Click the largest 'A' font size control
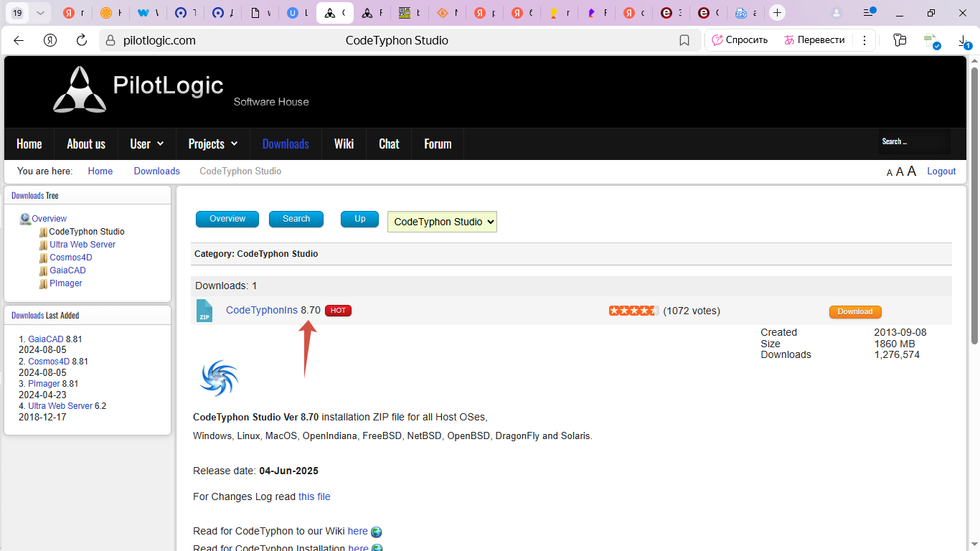Image resolution: width=980 pixels, height=551 pixels. point(912,171)
